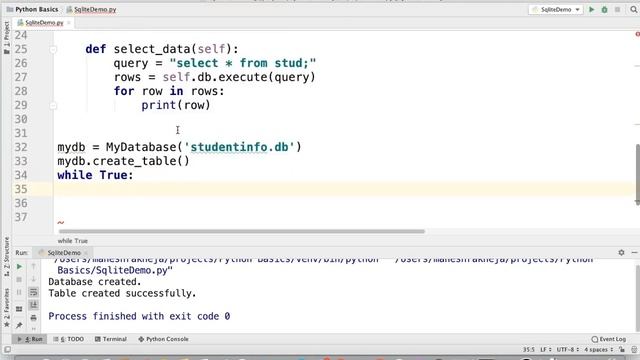This screenshot has height=360, width=640.
Task: Toggle scroll to end in Run console
Action: [33, 305]
